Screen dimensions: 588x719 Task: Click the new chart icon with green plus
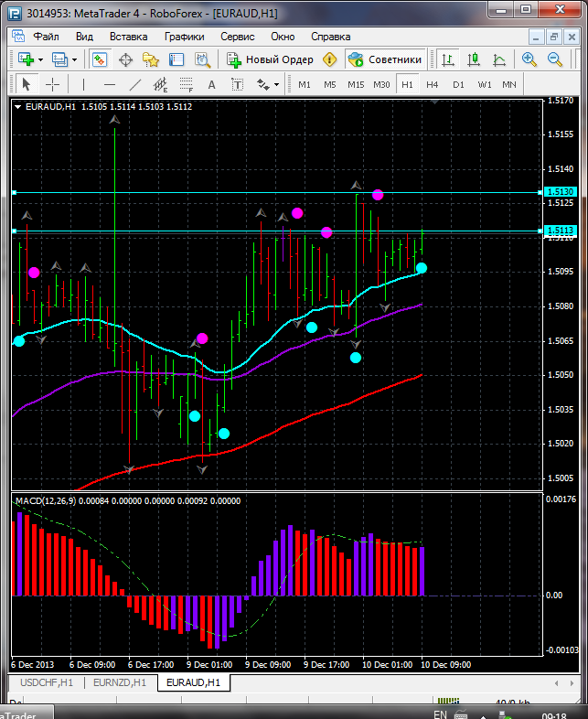[x=26, y=59]
